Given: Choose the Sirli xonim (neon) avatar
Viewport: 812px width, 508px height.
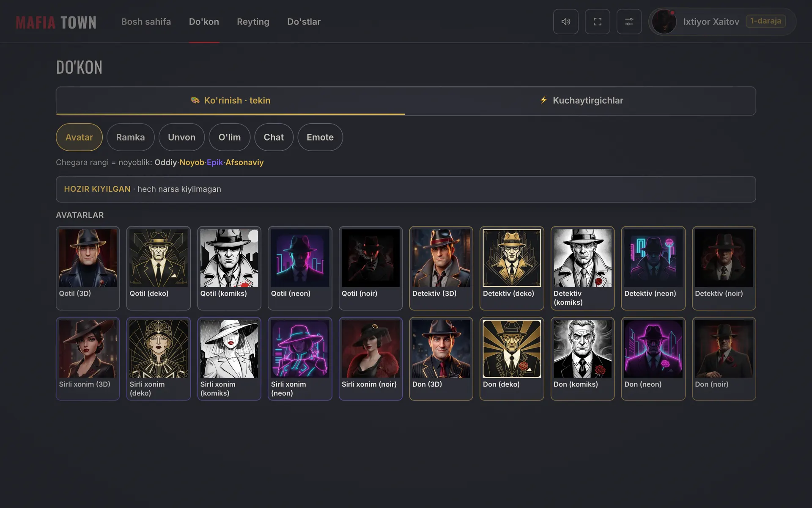Looking at the screenshot, I should [x=300, y=359].
